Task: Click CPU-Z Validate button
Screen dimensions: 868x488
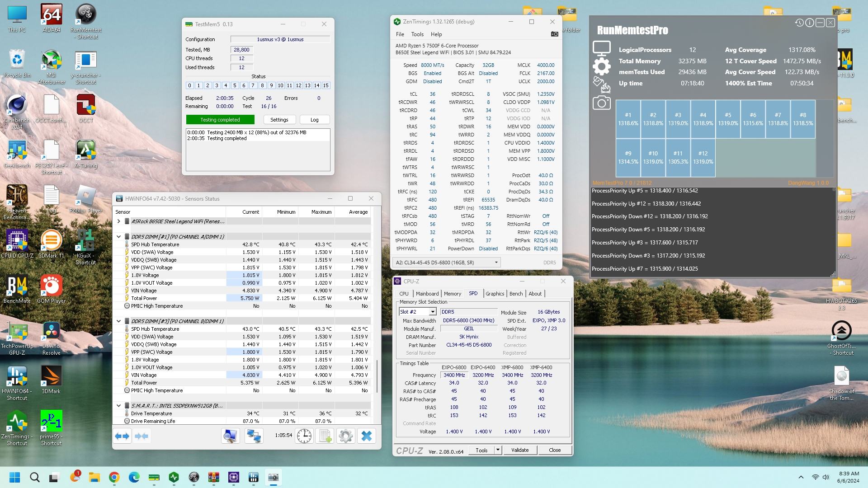Action: pyautogui.click(x=520, y=450)
